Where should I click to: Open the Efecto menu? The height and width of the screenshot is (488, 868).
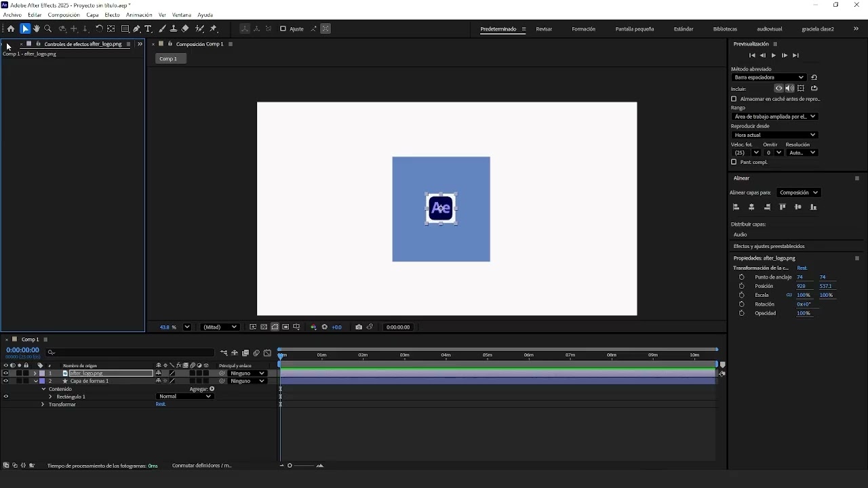112,15
